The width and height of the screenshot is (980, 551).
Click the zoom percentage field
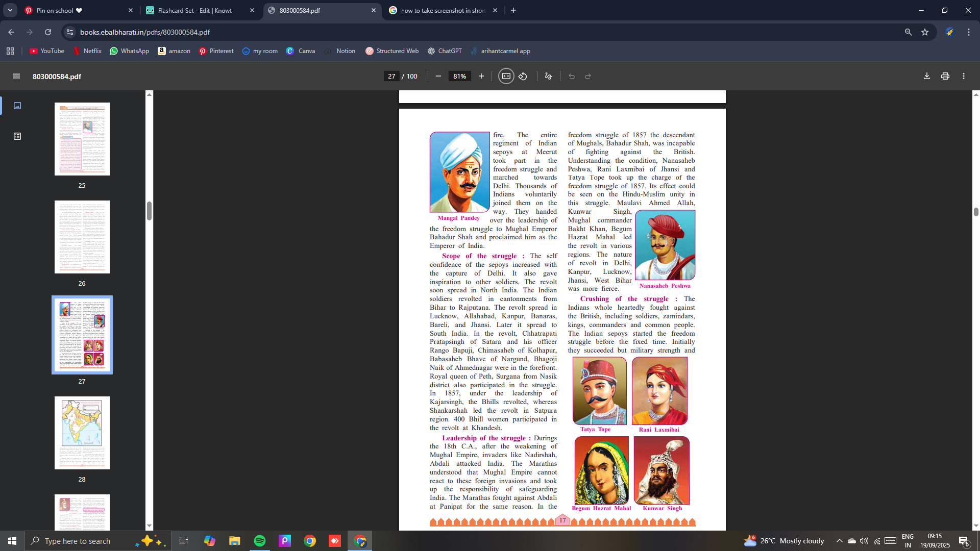(x=459, y=76)
